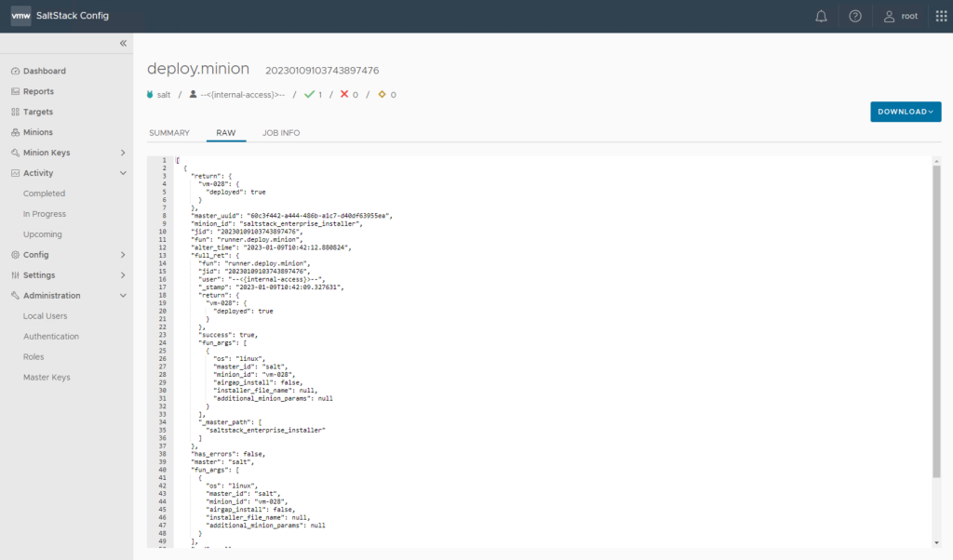Expand the Minion Keys submenu chevron
The image size is (953, 560).
pyautogui.click(x=123, y=153)
